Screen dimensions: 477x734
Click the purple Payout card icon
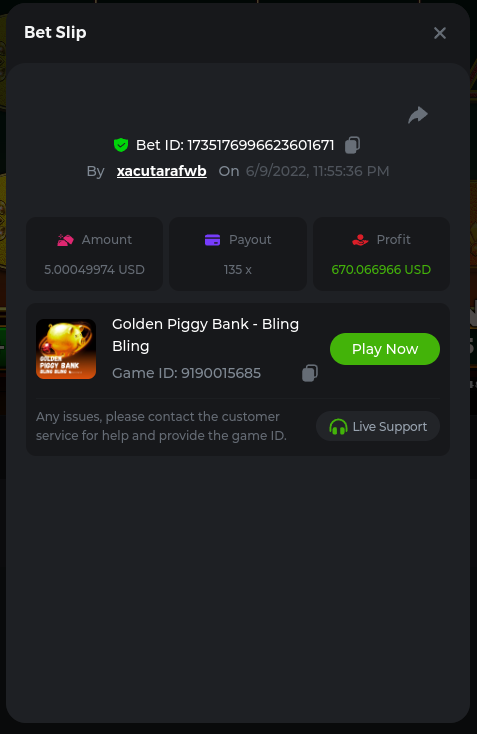(x=213, y=240)
